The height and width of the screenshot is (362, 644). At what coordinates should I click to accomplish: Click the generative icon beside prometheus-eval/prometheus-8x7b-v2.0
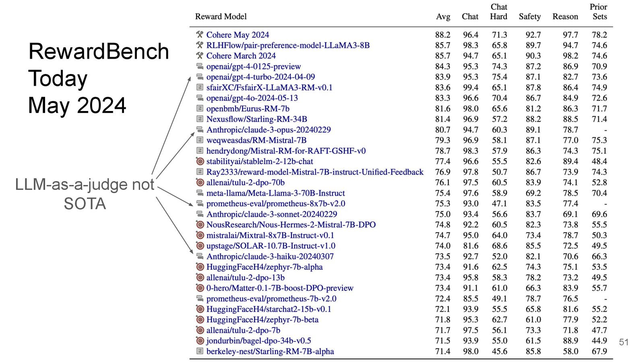200,204
